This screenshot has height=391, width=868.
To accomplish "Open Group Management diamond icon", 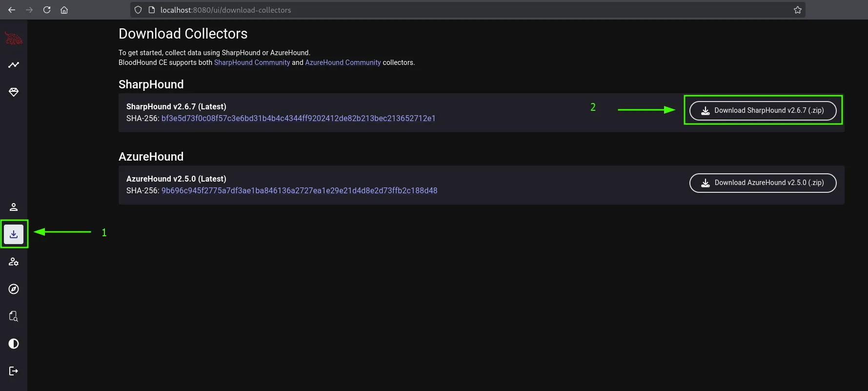I will click(x=14, y=92).
